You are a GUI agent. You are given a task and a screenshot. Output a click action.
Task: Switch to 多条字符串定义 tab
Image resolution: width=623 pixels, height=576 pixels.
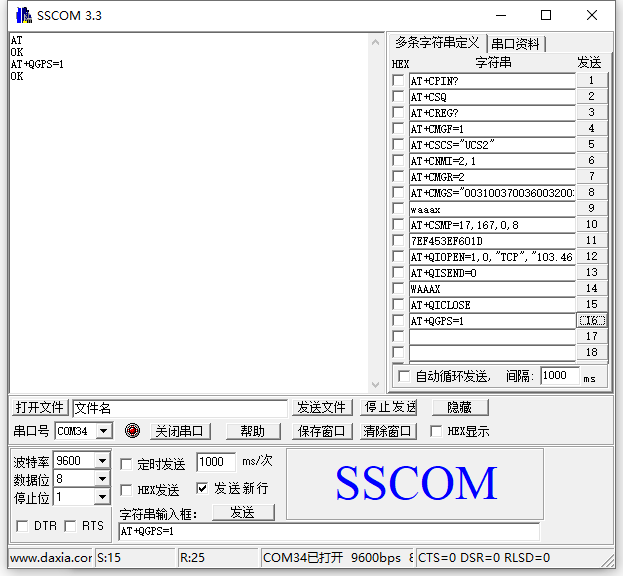[437, 43]
